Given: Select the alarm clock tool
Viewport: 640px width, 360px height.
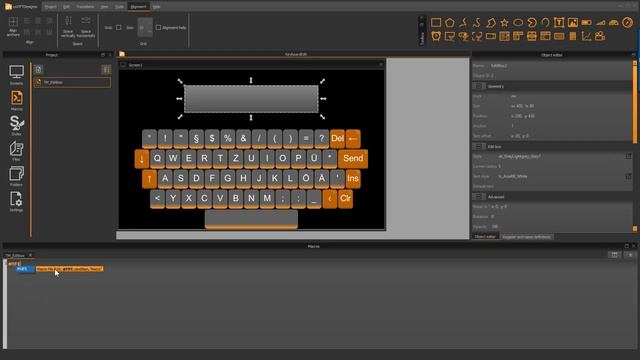Looking at the screenshot, I should click(x=436, y=36).
